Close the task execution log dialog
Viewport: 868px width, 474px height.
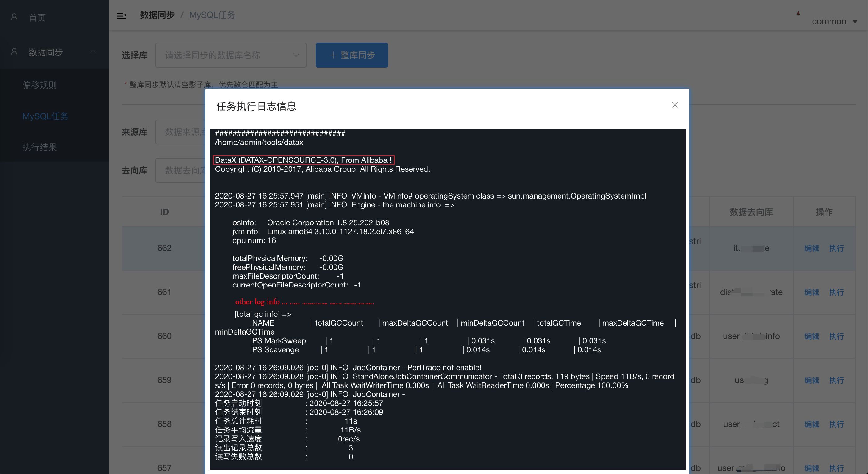pos(675,105)
